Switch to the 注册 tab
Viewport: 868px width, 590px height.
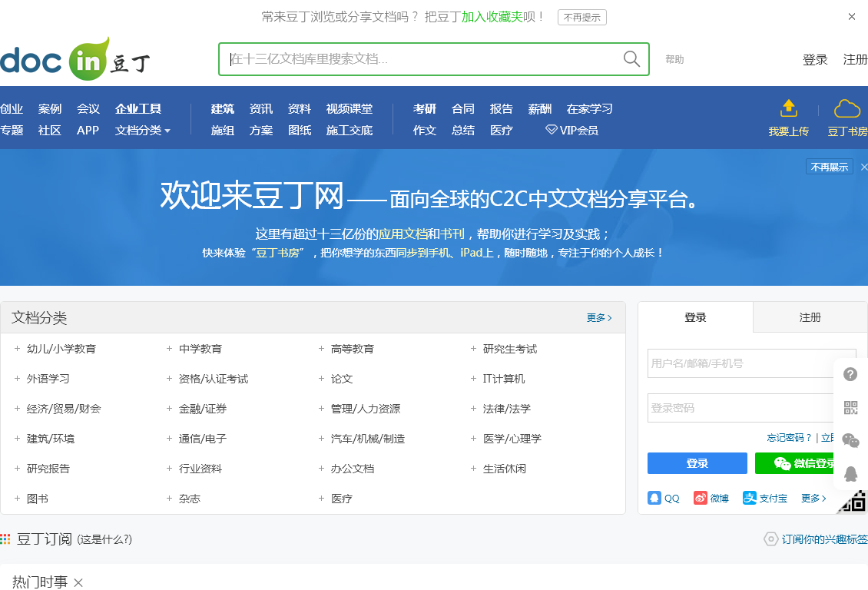[810, 317]
